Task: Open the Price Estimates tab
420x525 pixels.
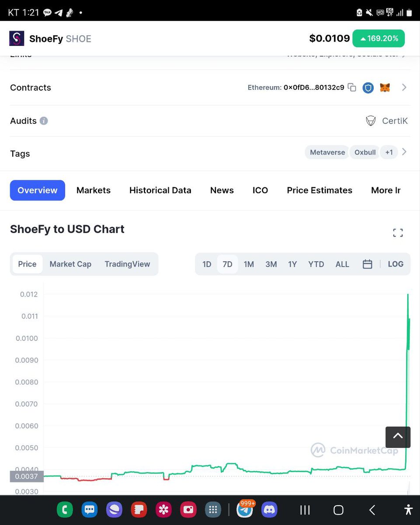Action: pos(319,190)
